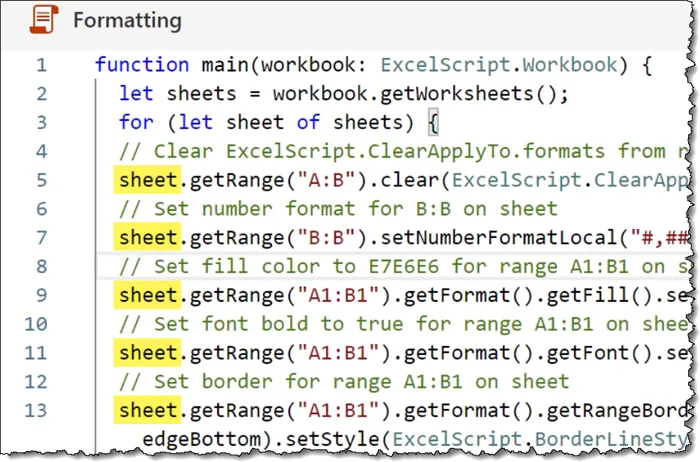Click line number 5 in the gutter
Screen dimensions: 700x462
tap(41, 181)
